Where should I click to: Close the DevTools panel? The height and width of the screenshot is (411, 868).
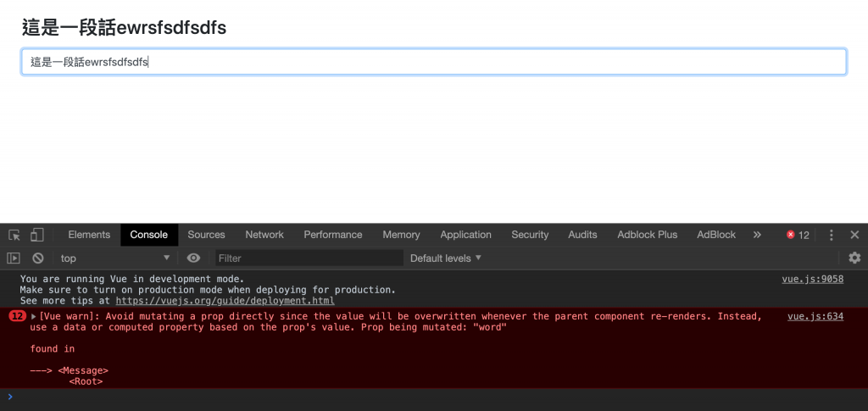(854, 235)
